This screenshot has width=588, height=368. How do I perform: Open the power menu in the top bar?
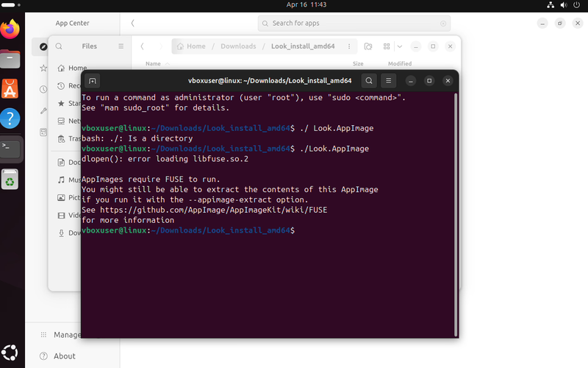coord(577,5)
